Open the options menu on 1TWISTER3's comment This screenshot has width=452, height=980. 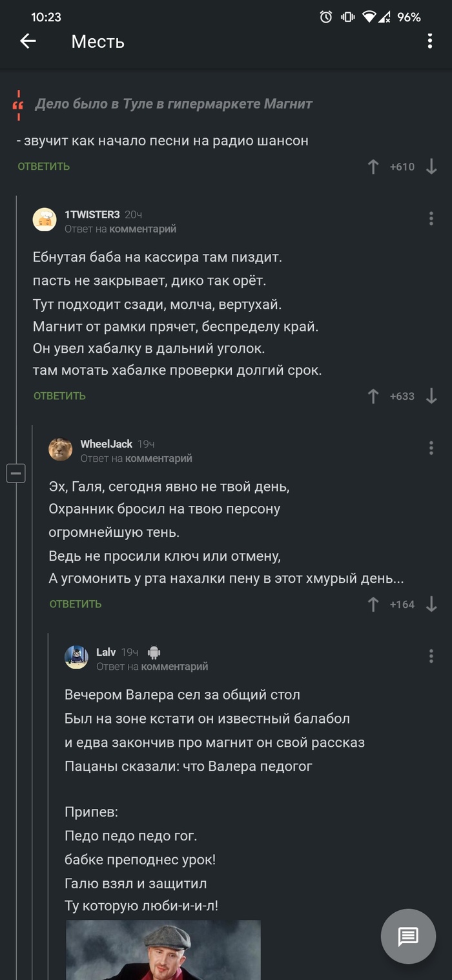click(x=431, y=220)
